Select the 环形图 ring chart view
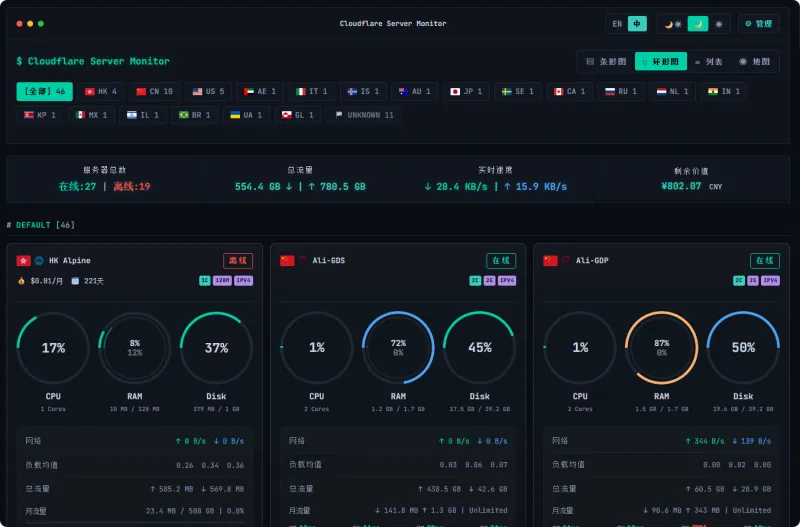Image resolution: width=800 pixels, height=527 pixels. coord(661,61)
